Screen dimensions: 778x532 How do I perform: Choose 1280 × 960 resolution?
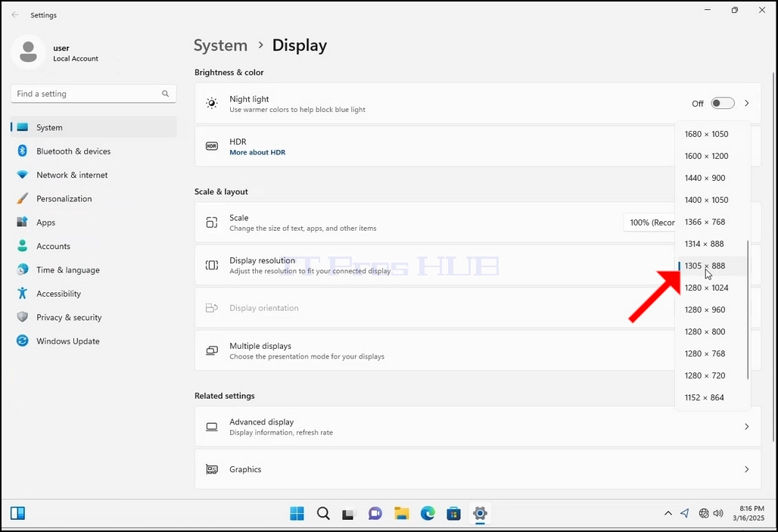pyautogui.click(x=712, y=310)
